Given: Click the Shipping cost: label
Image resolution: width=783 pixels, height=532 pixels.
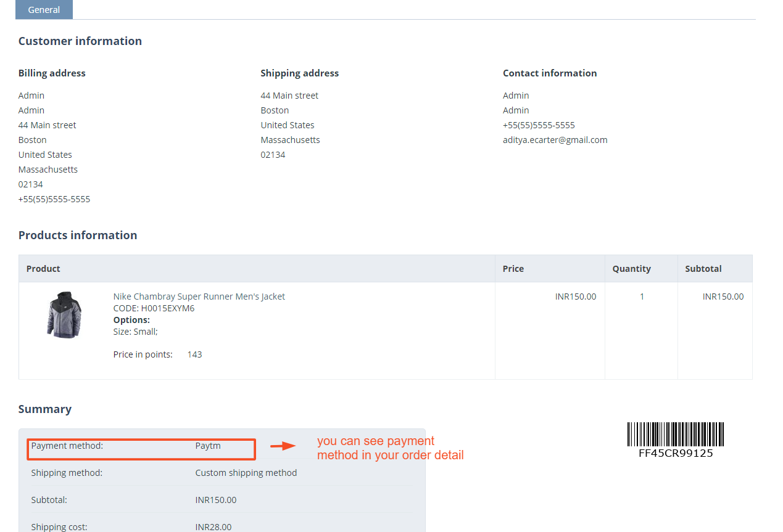Looking at the screenshot, I should [x=59, y=527].
